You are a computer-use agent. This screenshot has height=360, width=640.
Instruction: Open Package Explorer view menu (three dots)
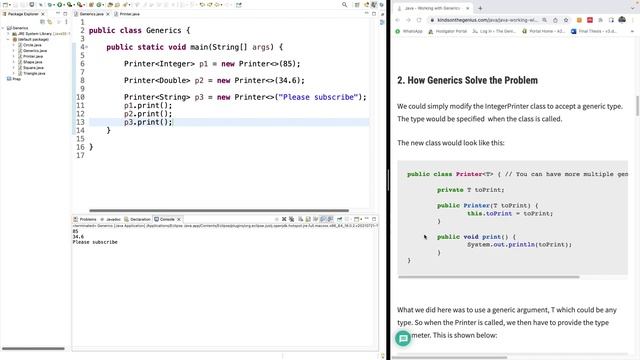(x=66, y=22)
